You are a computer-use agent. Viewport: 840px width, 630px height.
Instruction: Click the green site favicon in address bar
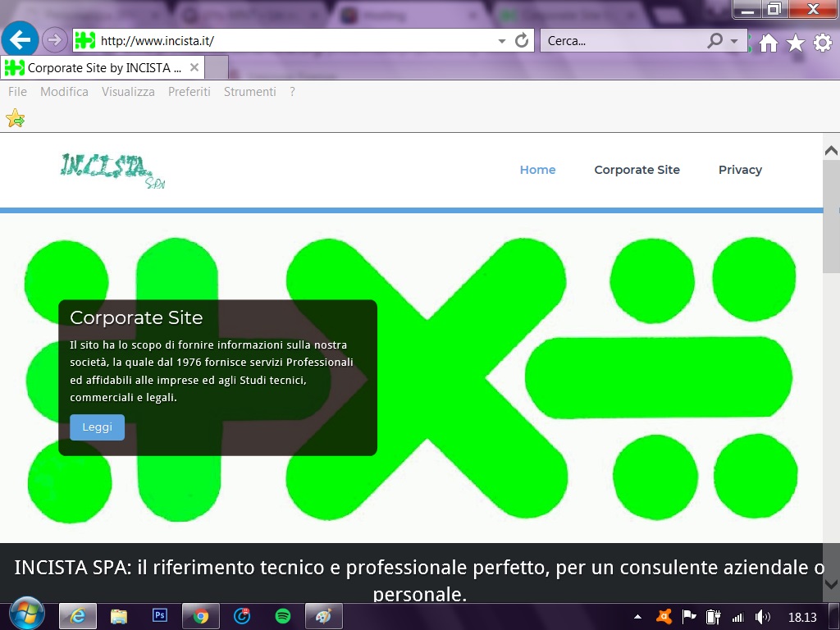click(x=84, y=40)
